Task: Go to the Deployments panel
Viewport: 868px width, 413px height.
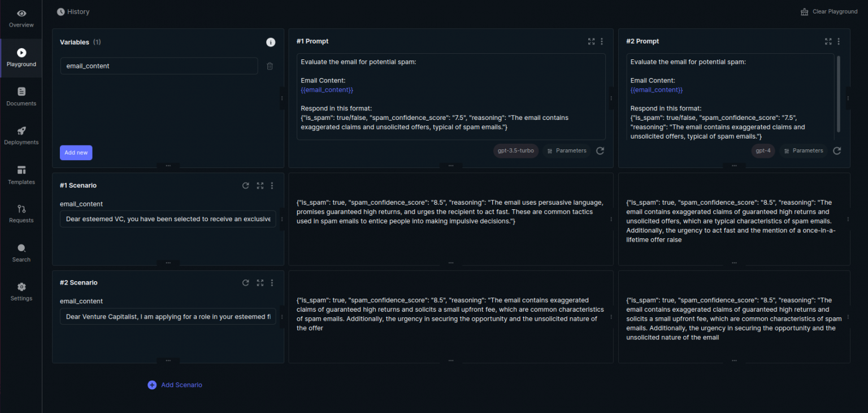Action: pyautogui.click(x=21, y=136)
